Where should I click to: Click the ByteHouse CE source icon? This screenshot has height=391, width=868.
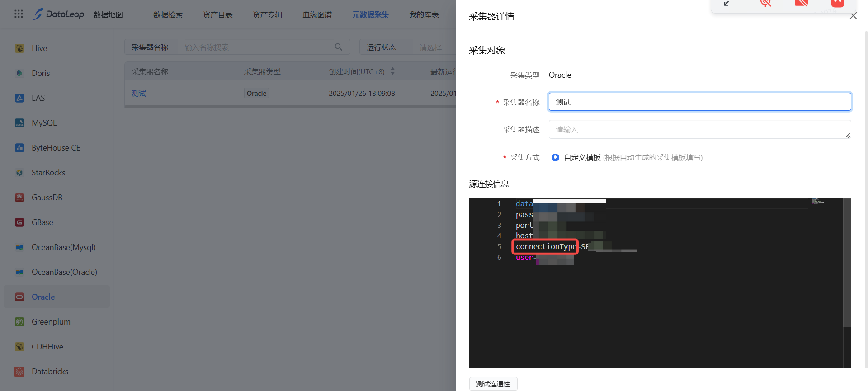pos(19,148)
